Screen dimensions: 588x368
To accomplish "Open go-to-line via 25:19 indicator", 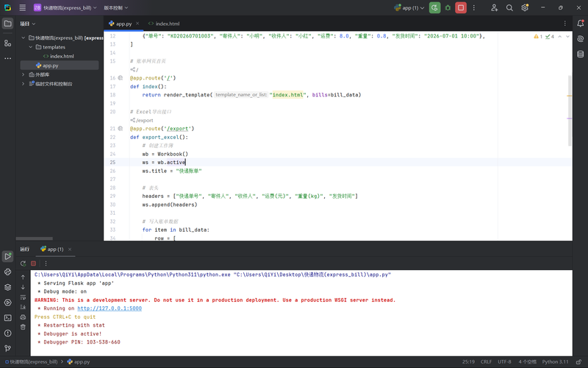I will coord(468,362).
